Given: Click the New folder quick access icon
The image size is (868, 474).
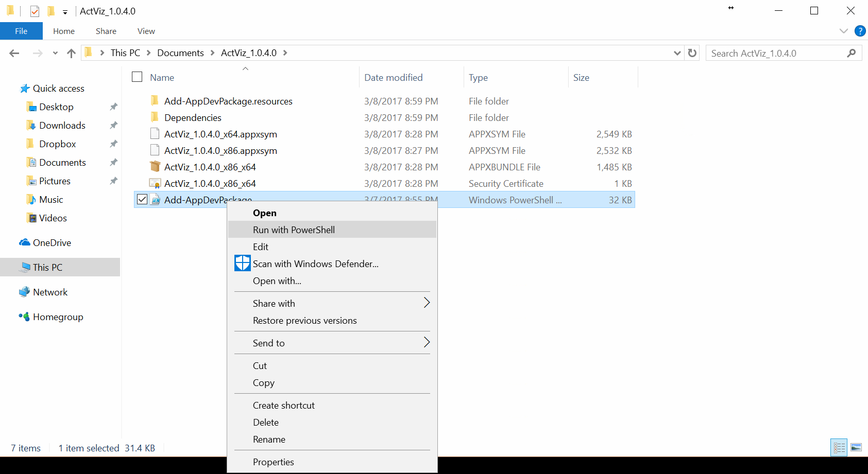Looking at the screenshot, I should 50,11.
